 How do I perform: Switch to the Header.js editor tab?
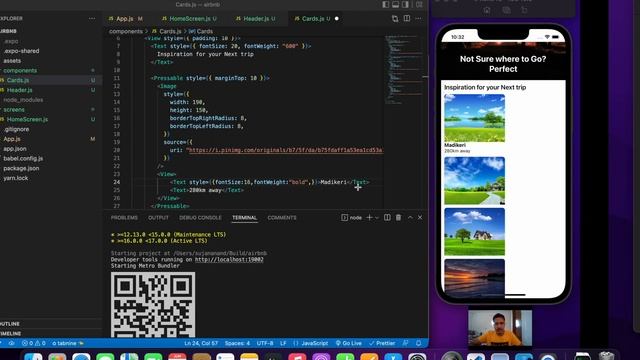[256, 19]
